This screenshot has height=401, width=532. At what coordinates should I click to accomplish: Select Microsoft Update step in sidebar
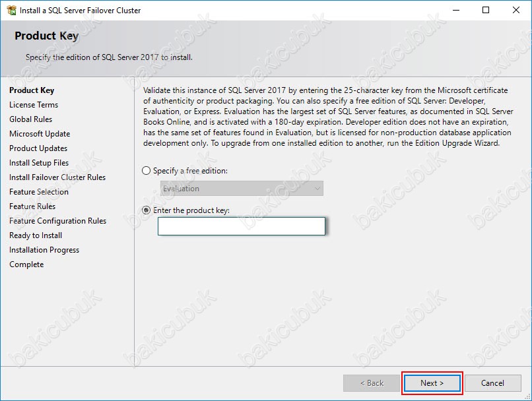click(40, 134)
